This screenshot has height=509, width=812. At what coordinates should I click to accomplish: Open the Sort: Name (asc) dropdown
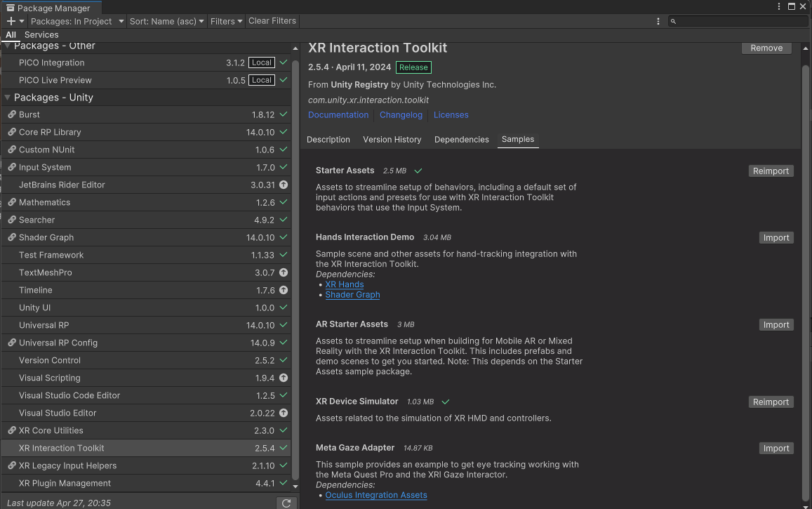(167, 21)
